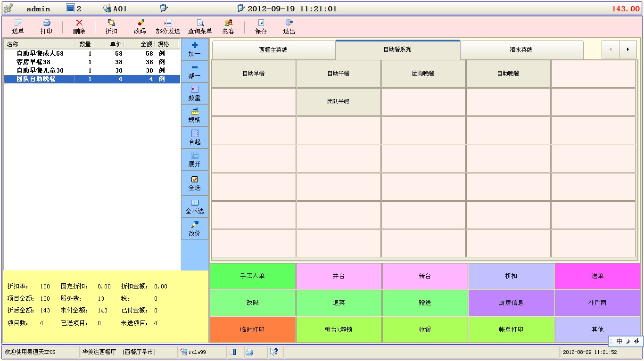Viewport: 644px width, 361px height.
Task: Choose the 自助午餐 menu item
Action: tap(339, 74)
